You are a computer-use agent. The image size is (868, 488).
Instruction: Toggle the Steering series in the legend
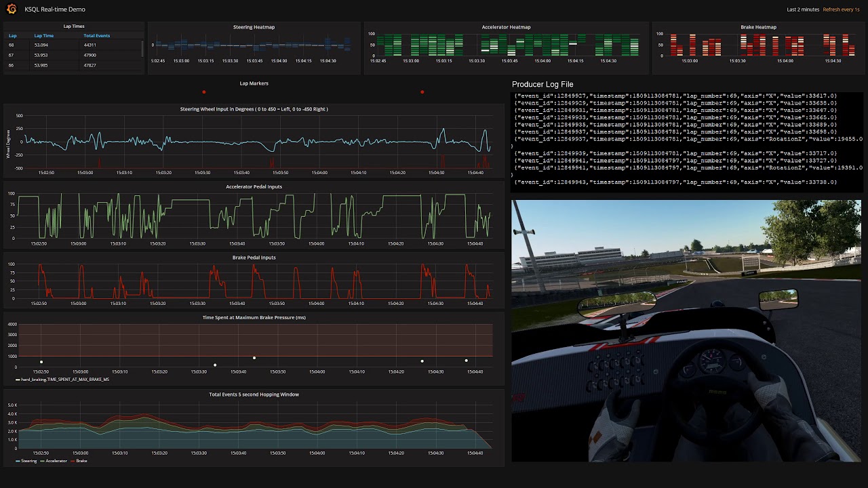pyautogui.click(x=26, y=461)
